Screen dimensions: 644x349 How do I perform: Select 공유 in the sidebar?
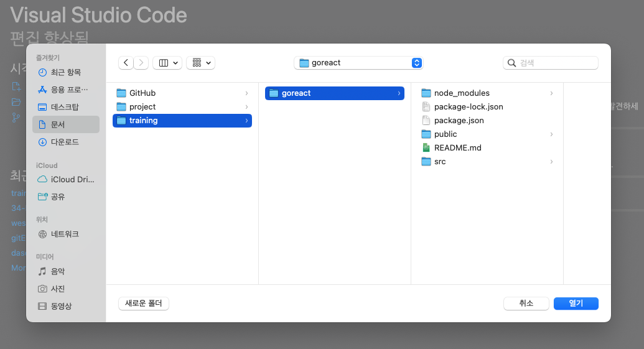(x=66, y=197)
